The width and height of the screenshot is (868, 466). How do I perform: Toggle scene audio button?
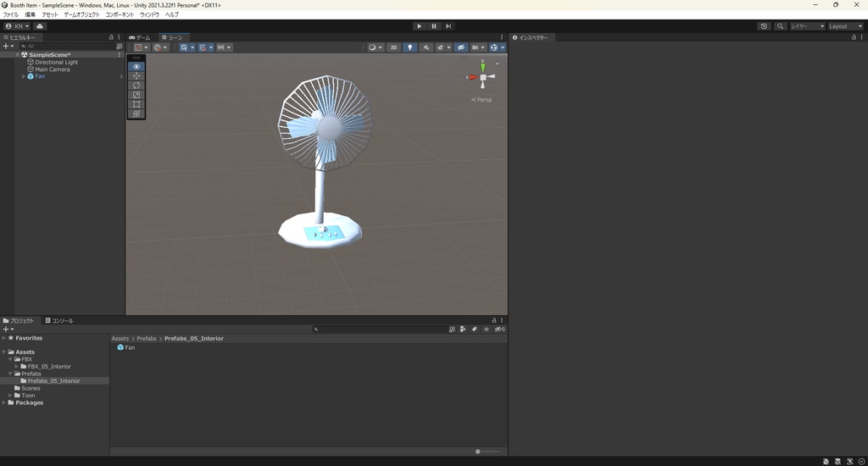click(x=426, y=47)
